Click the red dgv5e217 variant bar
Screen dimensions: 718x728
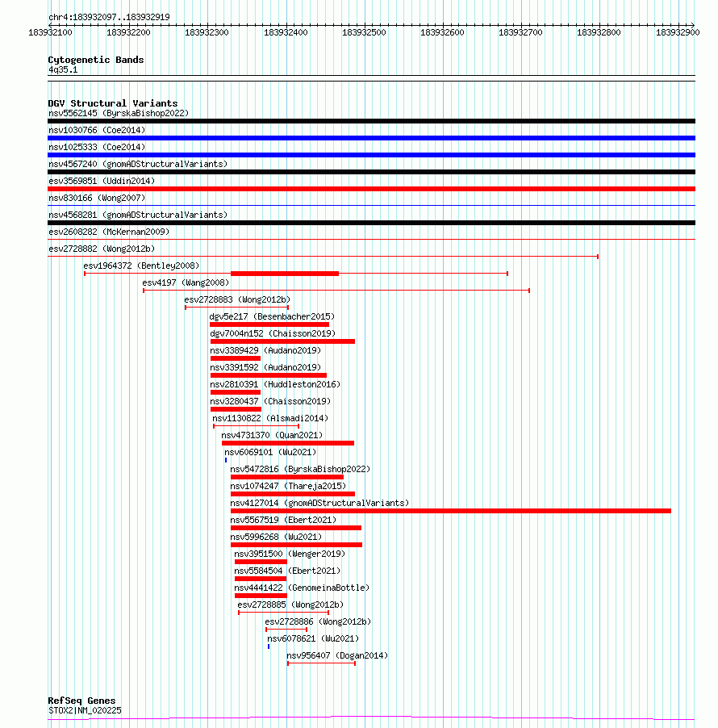pos(269,324)
